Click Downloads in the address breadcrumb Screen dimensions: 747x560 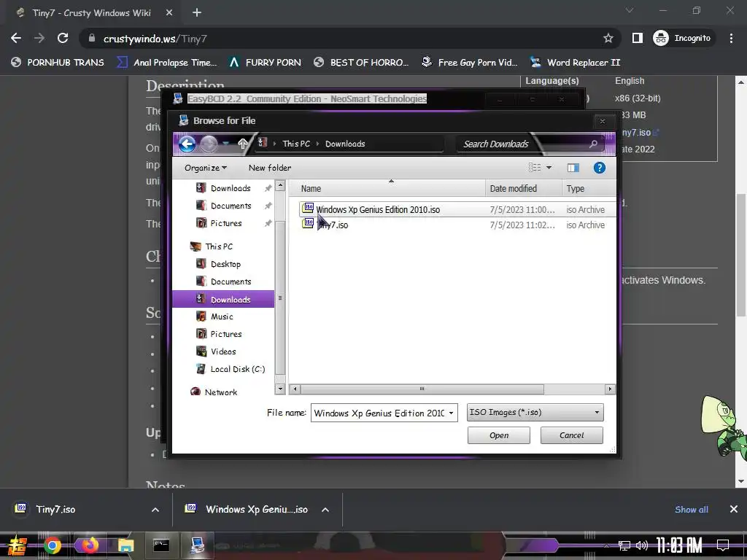[x=345, y=144]
